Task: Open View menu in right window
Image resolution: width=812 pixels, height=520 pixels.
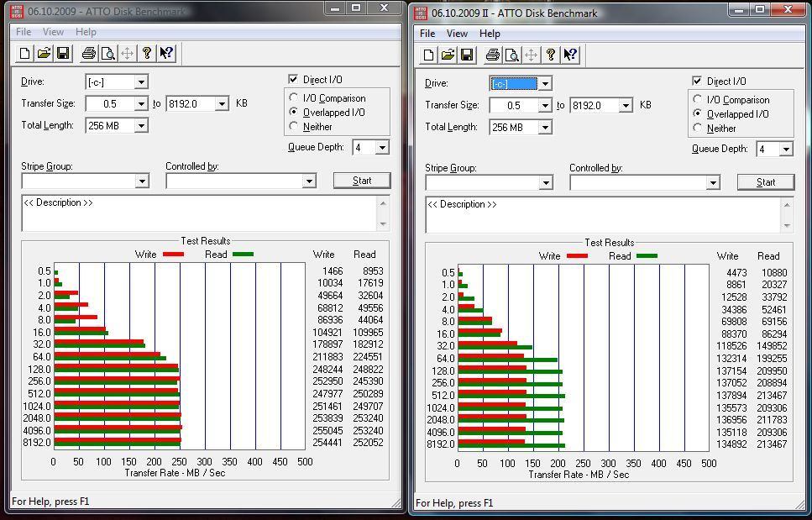Action: click(x=458, y=33)
